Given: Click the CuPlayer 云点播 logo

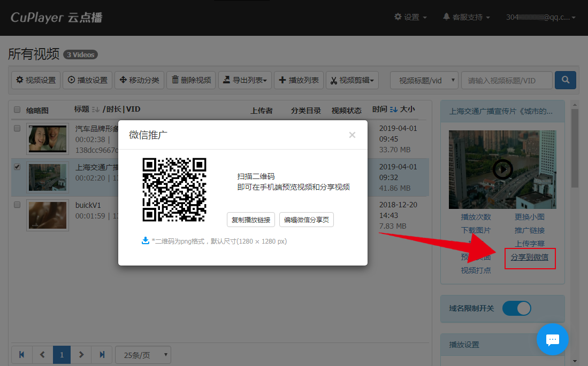Looking at the screenshot, I should [57, 17].
